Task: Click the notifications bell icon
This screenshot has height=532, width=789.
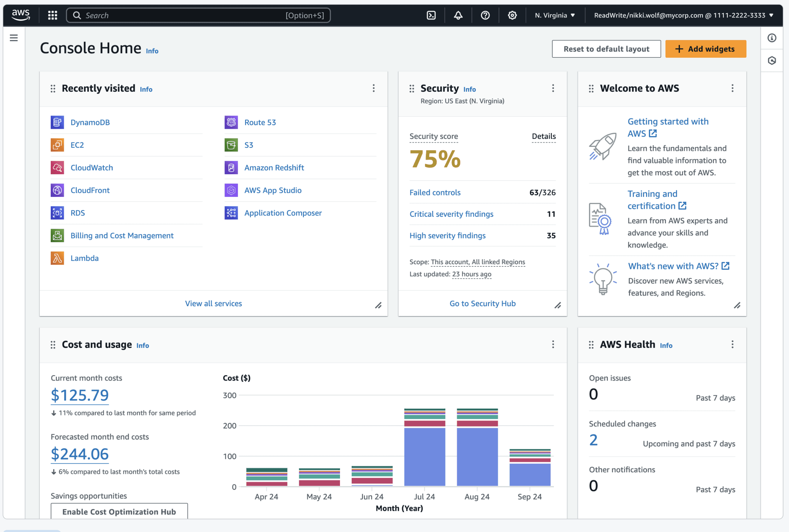Action: coord(458,15)
